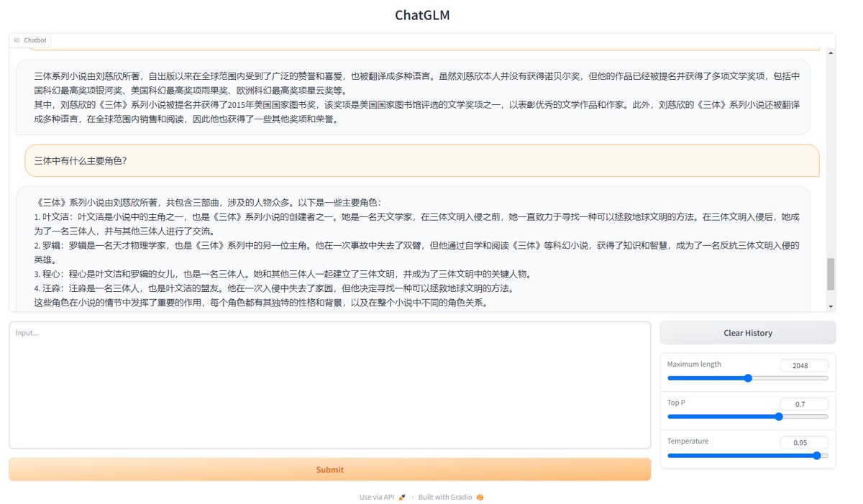Click the Submit button
The height and width of the screenshot is (504, 863).
tap(329, 469)
